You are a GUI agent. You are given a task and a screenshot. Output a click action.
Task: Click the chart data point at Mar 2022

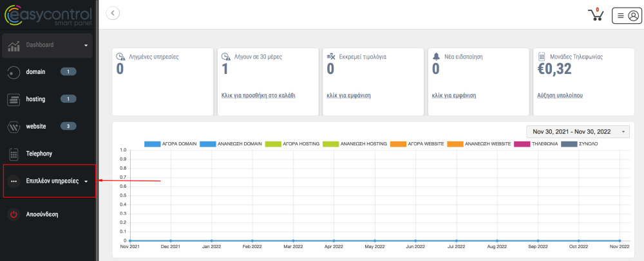293,241
